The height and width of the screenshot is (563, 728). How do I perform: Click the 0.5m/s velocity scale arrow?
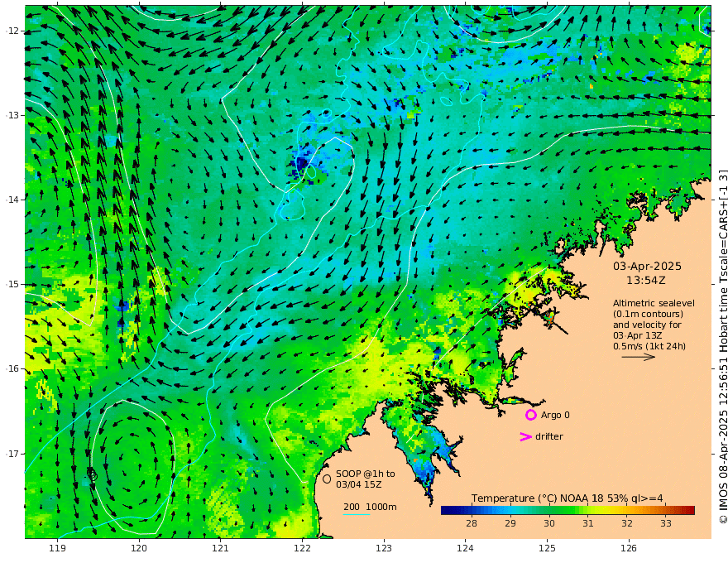coord(639,357)
